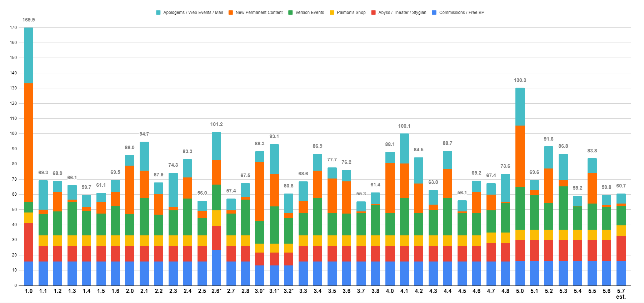Click the teal segment of bar 1.1
This screenshot has width=644, height=303.
pos(43,195)
